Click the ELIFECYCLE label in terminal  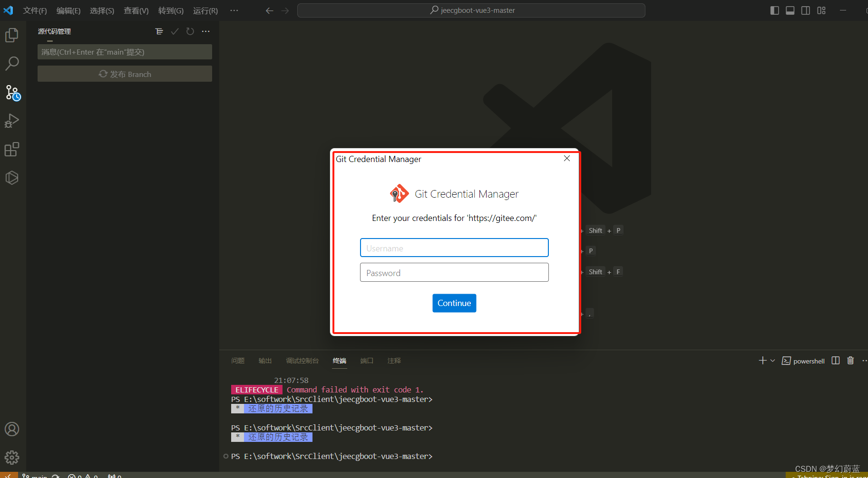pyautogui.click(x=257, y=390)
